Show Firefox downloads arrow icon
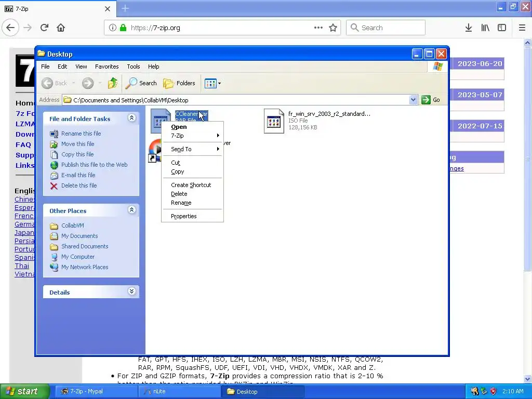The height and width of the screenshot is (399, 532). click(469, 28)
